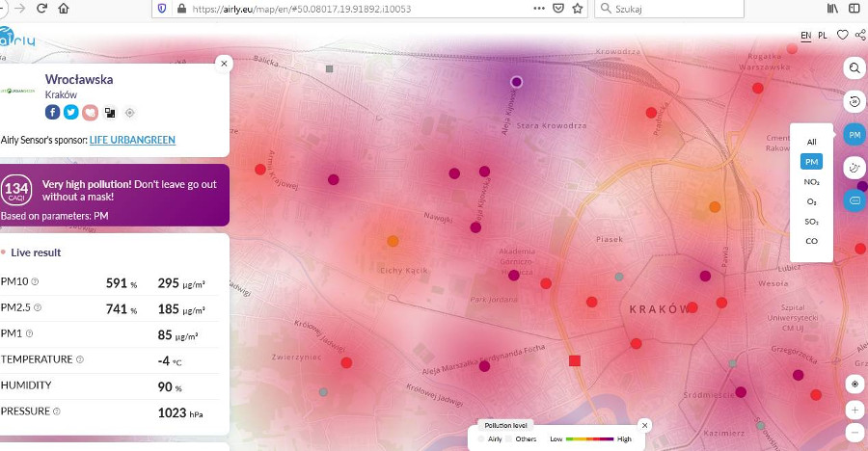Click the share icon in top right
The width and height of the screenshot is (868, 451).
pyautogui.click(x=860, y=35)
